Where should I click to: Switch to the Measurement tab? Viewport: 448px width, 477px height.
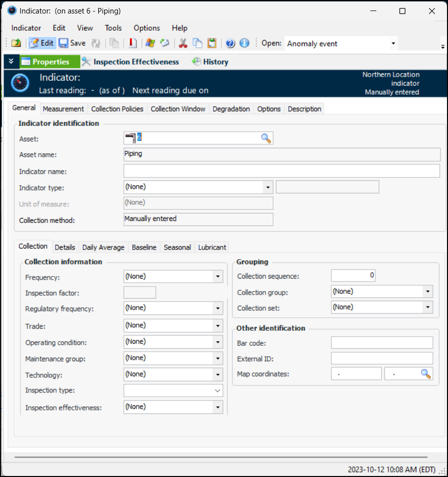tap(63, 109)
